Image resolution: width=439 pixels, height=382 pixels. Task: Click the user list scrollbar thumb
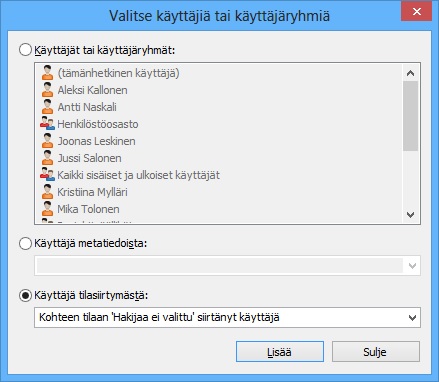click(x=411, y=116)
